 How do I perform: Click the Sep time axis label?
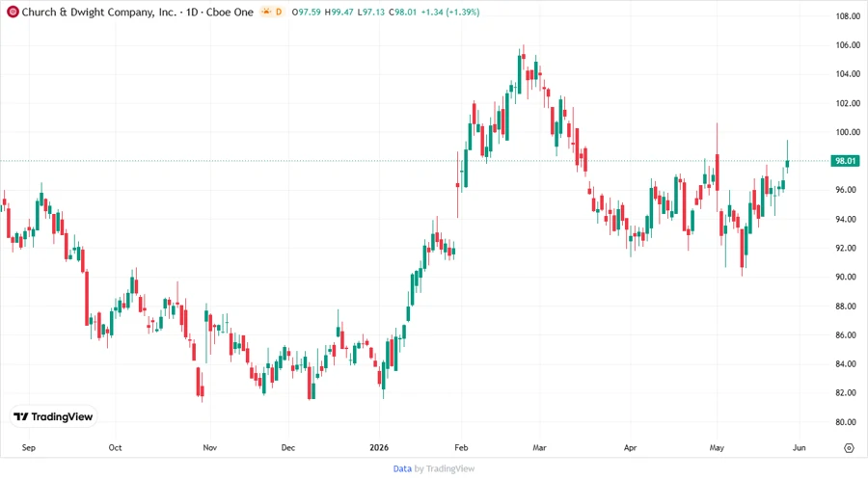pyautogui.click(x=29, y=447)
